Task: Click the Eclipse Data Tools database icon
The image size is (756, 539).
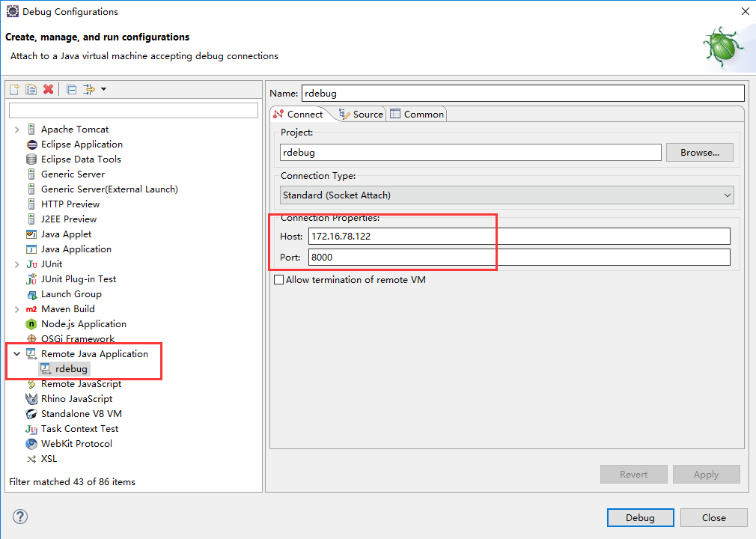Action: tap(31, 159)
